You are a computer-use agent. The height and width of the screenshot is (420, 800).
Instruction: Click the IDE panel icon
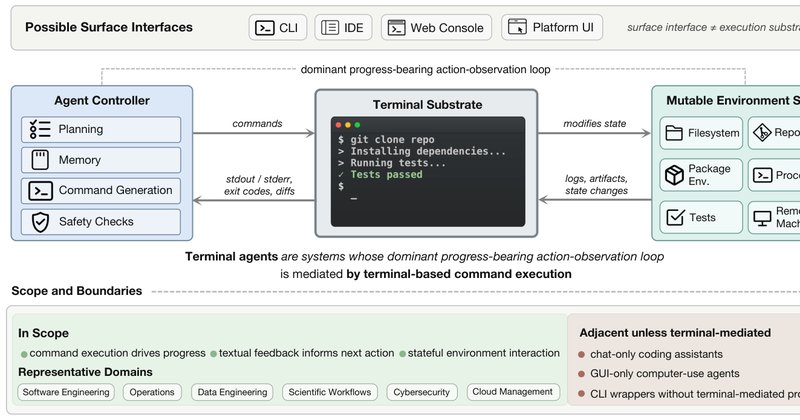(x=330, y=28)
